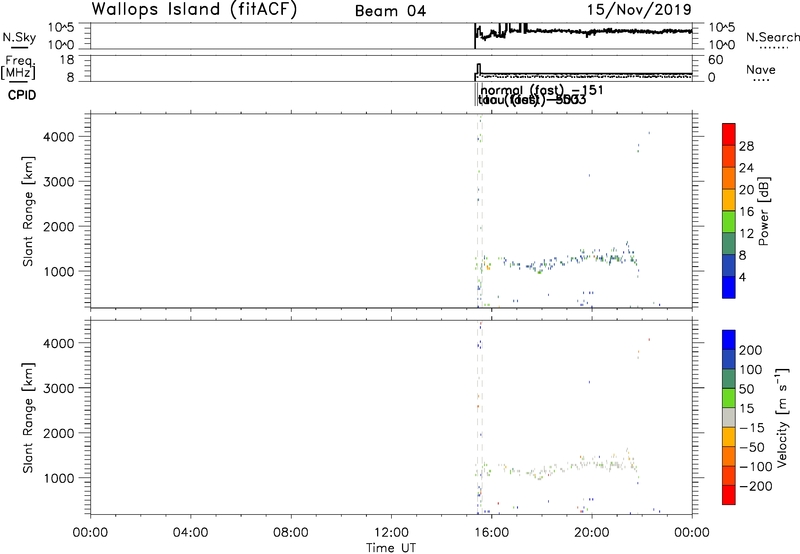Click the "-200" label on the Velocity colorbar
This screenshot has width=800, height=554.
[755, 486]
